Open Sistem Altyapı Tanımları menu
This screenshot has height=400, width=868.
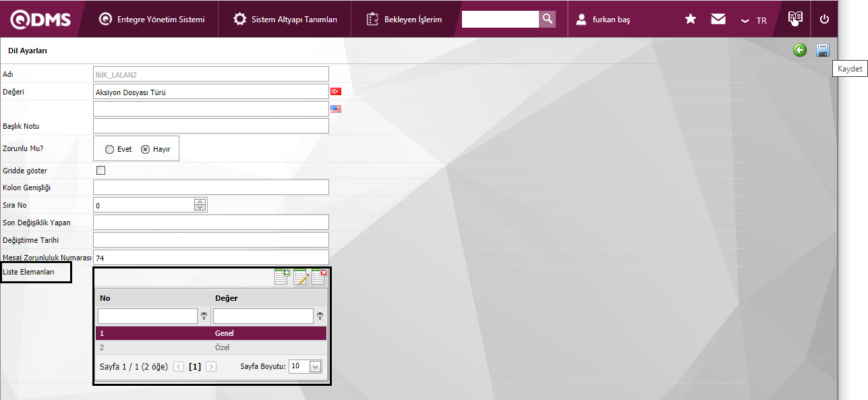pos(285,20)
